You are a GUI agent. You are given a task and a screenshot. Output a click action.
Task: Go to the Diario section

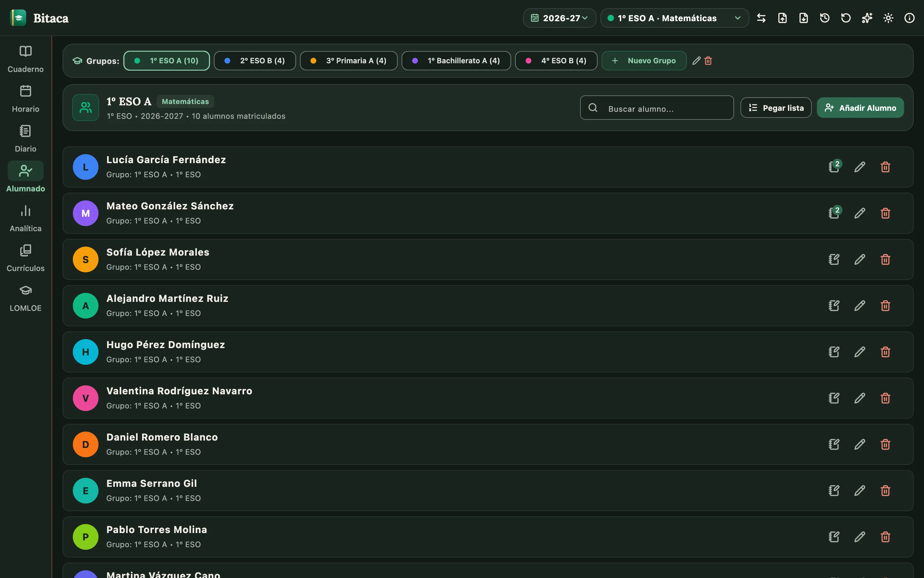coord(26,139)
